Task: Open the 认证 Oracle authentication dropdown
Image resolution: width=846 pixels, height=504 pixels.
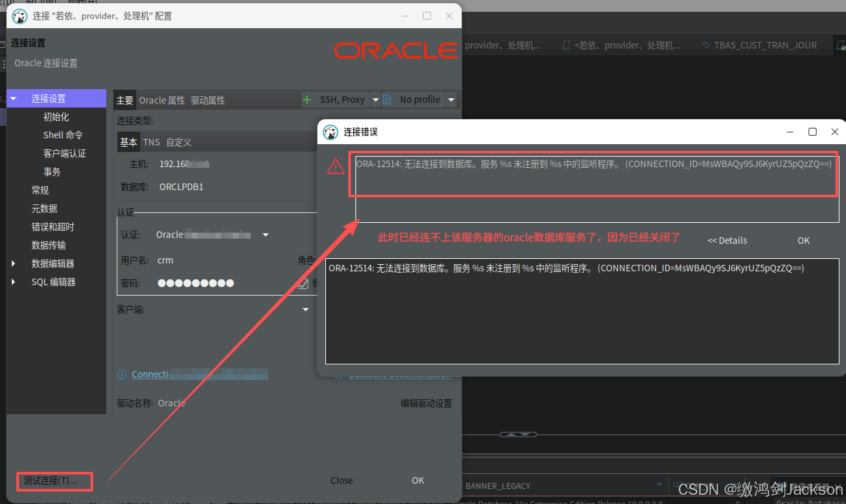Action: (266, 235)
